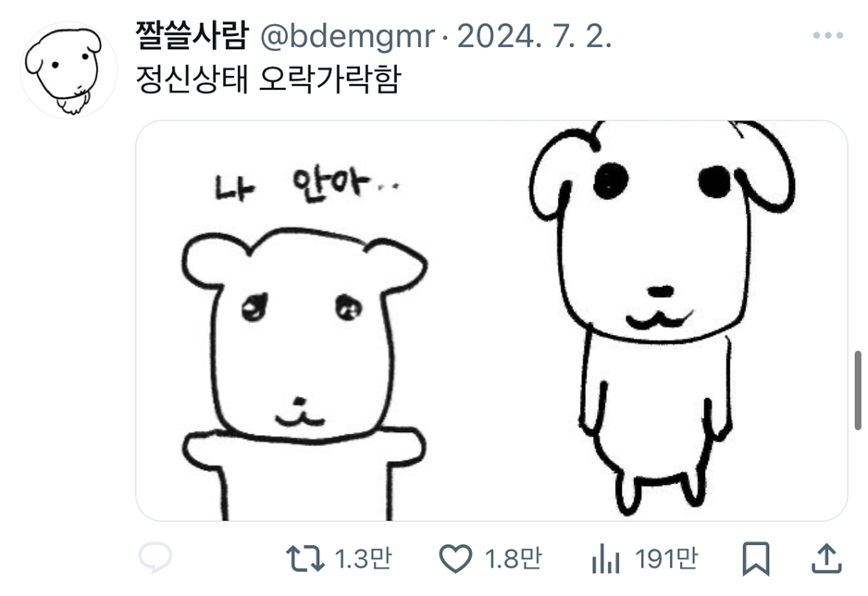
Task: Open the three-dot more options menu
Action: 828,35
